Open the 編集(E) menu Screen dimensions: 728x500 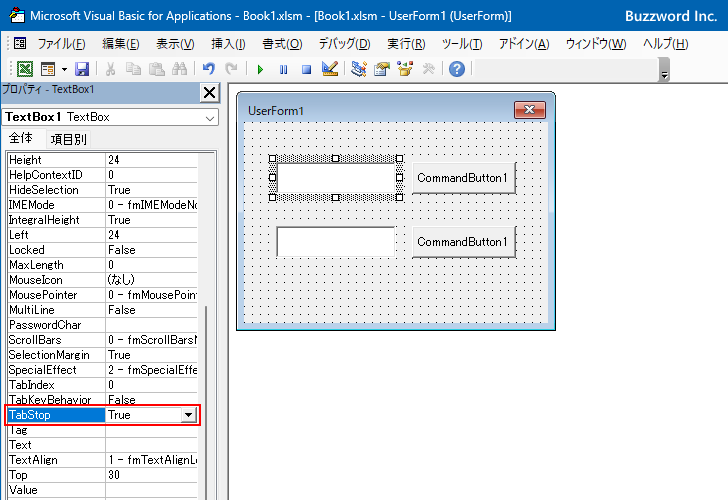click(x=121, y=44)
